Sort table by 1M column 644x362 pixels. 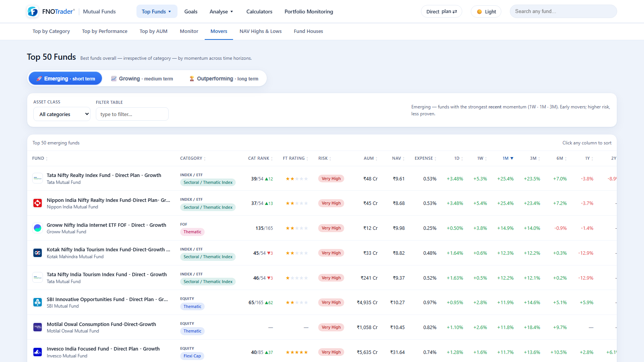[508, 158]
